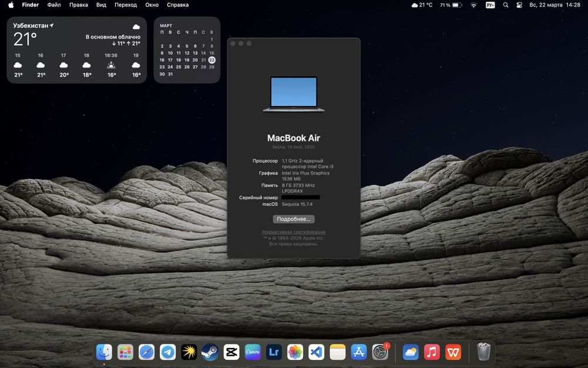Viewport: 588px width, 368px height.
Task: Open Launchpad in the Dock
Action: click(x=125, y=352)
